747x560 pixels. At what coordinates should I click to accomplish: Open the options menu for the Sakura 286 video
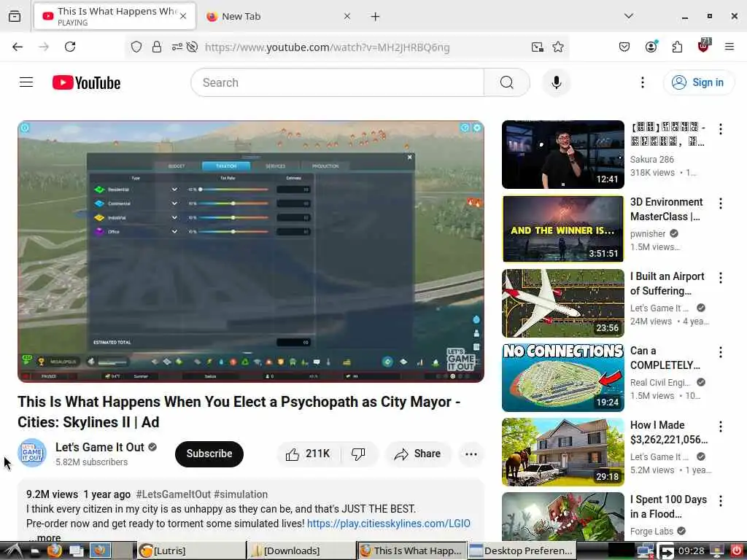pos(720,129)
